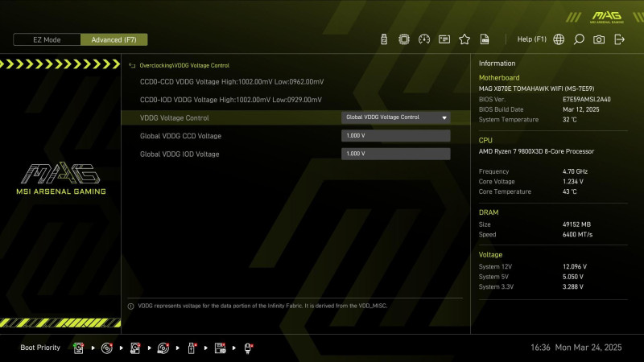Click the BIOS version E7E59AMSI.2A40
This screenshot has height=362, width=644.
click(x=587, y=99)
